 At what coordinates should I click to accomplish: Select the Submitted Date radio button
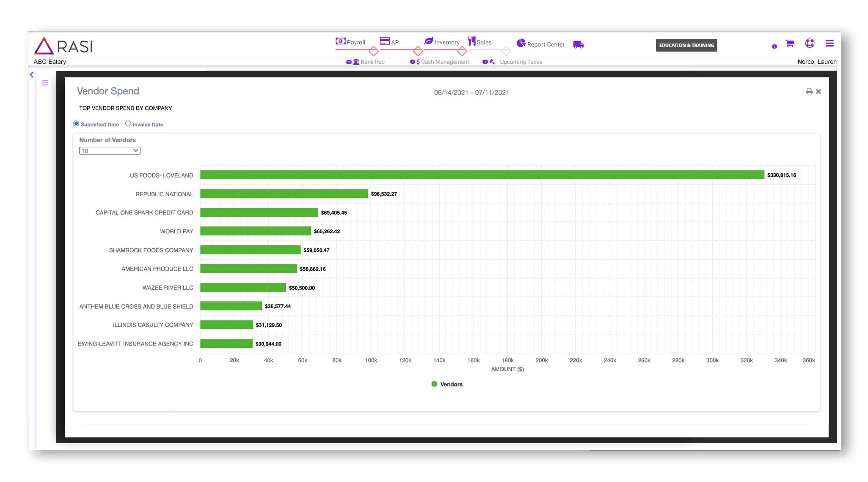[x=76, y=123]
